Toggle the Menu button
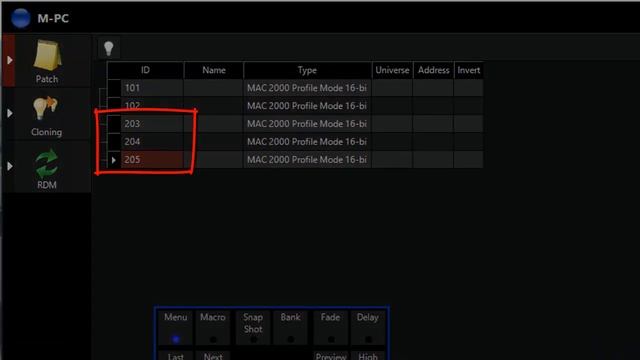The width and height of the screenshot is (640, 360). coord(176,327)
